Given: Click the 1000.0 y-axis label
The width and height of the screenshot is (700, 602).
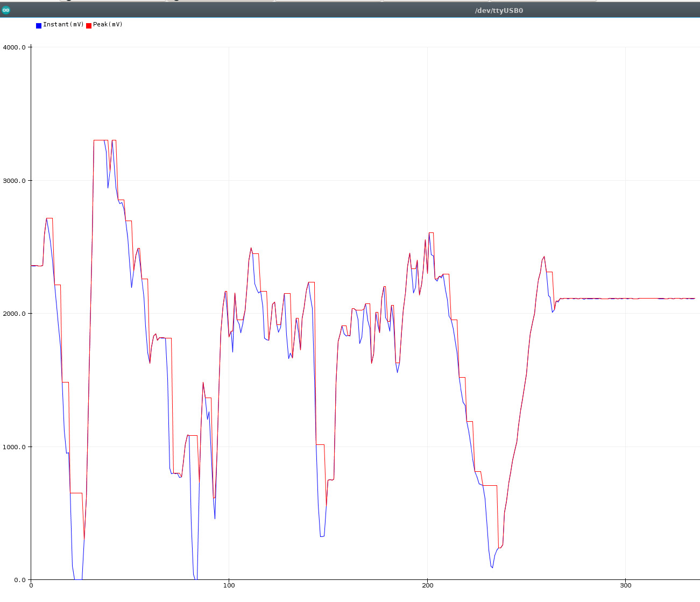Looking at the screenshot, I should coord(14,447).
